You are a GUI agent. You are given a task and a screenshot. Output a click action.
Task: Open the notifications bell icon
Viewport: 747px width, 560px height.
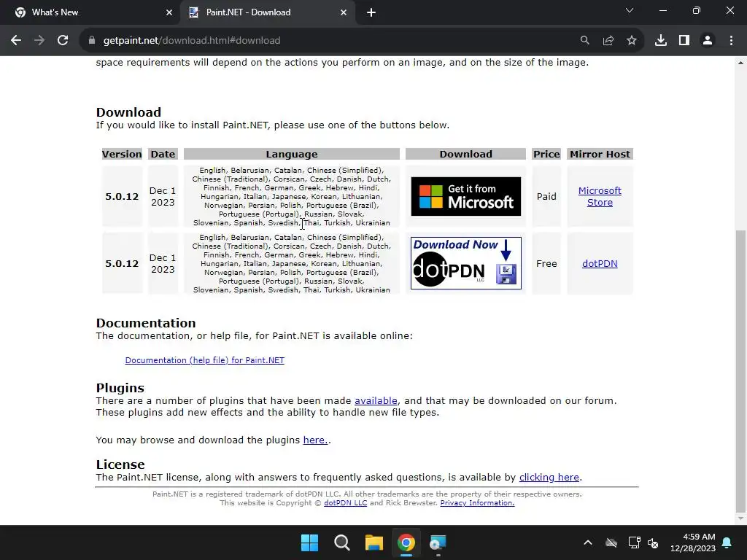[x=727, y=542]
